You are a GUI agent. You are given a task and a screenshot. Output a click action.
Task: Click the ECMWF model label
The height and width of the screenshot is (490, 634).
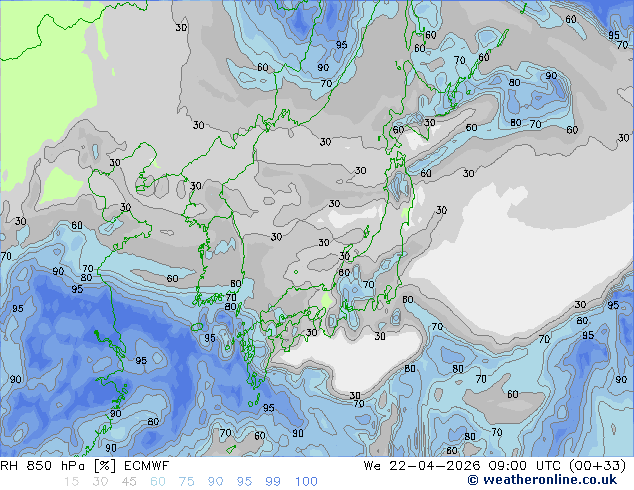point(146,466)
